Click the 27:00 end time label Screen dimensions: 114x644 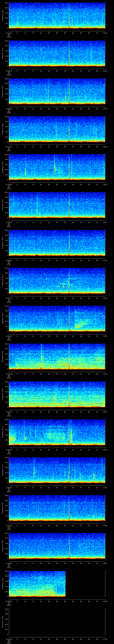pos(105,109)
